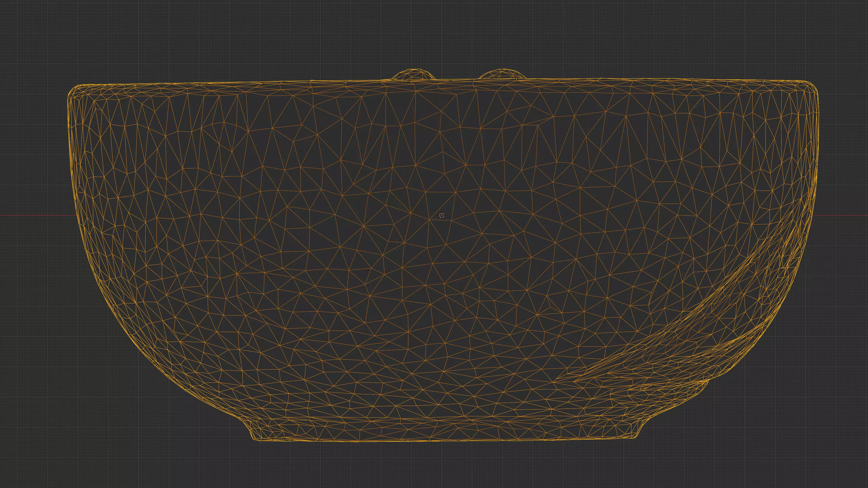The height and width of the screenshot is (488, 868).
Task: Click the flat bottom edge of the bowl base
Action: tap(438, 441)
